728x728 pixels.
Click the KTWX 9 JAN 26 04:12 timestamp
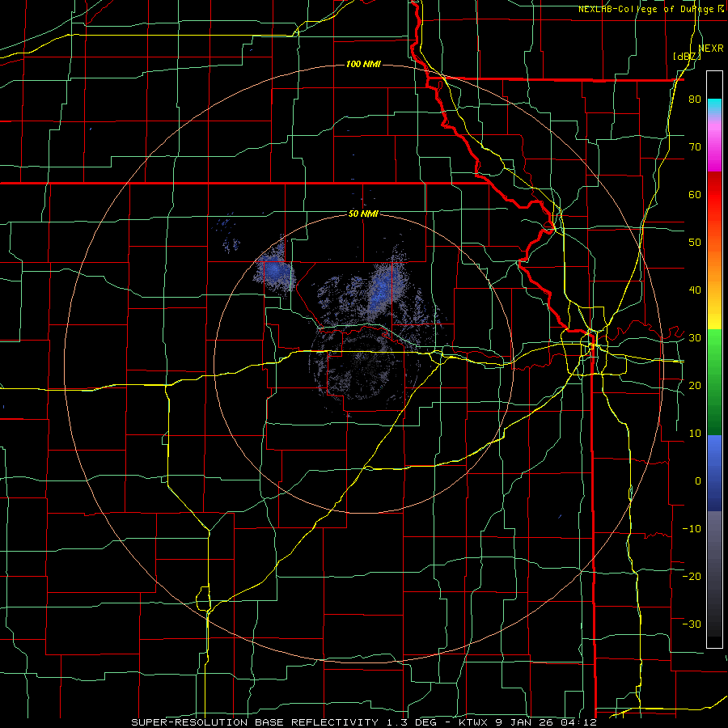point(527,722)
